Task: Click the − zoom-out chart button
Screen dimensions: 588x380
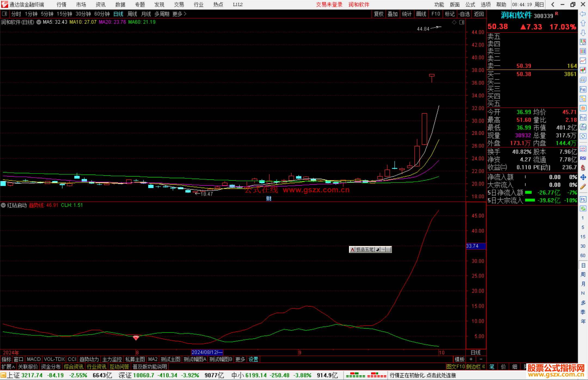Action: 481,359
